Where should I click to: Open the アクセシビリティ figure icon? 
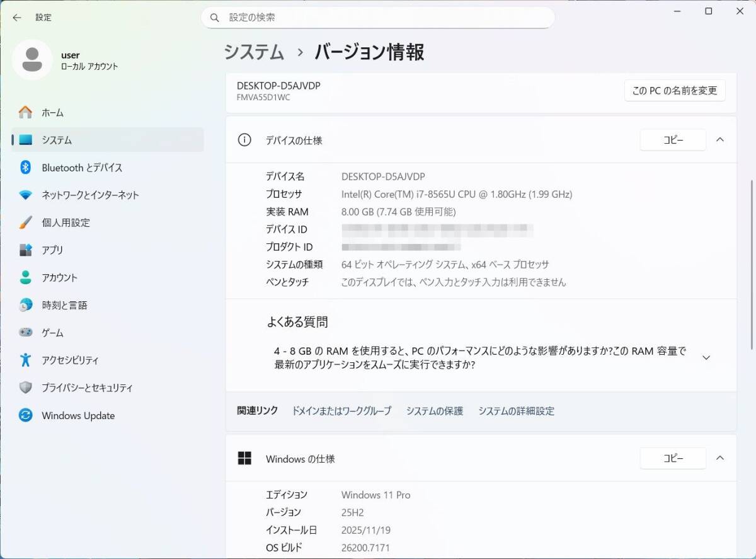(25, 360)
